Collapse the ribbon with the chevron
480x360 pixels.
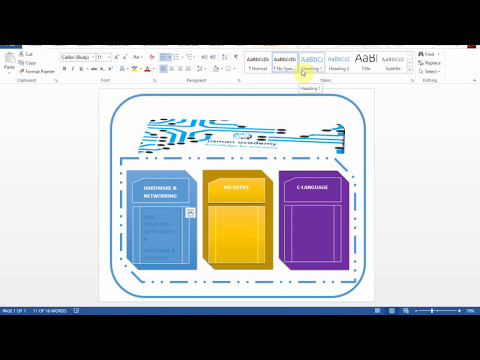pyautogui.click(x=474, y=80)
